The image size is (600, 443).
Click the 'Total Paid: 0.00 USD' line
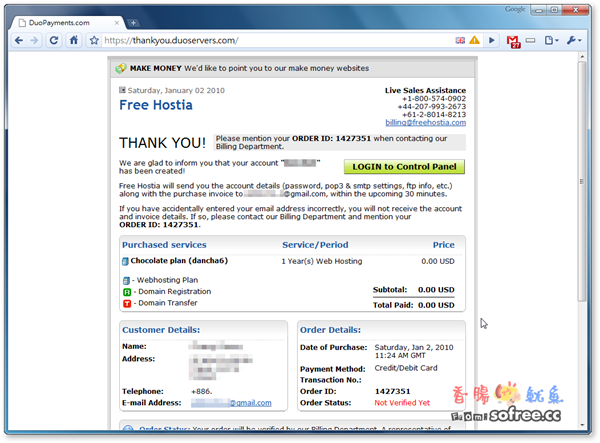pos(414,305)
